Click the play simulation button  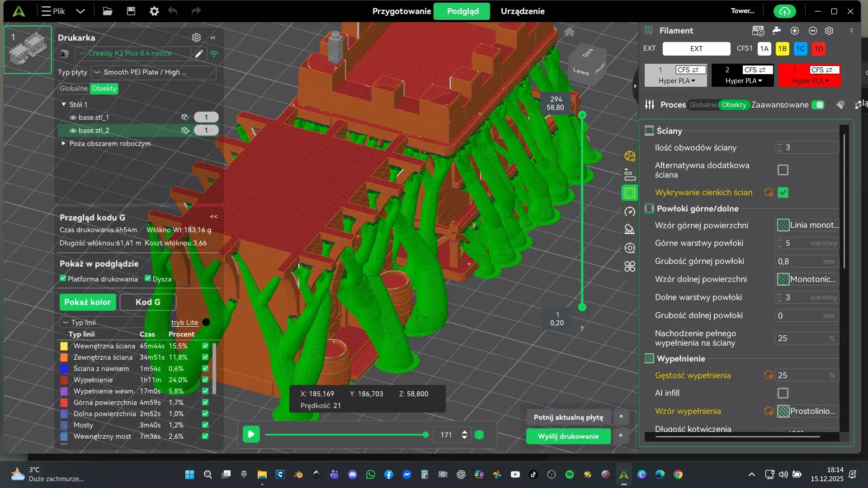coord(251,435)
